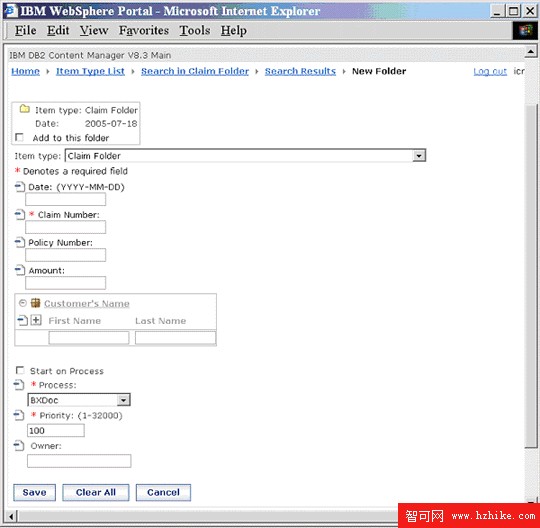540x528 pixels.
Task: Click the Customer's Name table icon
Action: [x=35, y=303]
